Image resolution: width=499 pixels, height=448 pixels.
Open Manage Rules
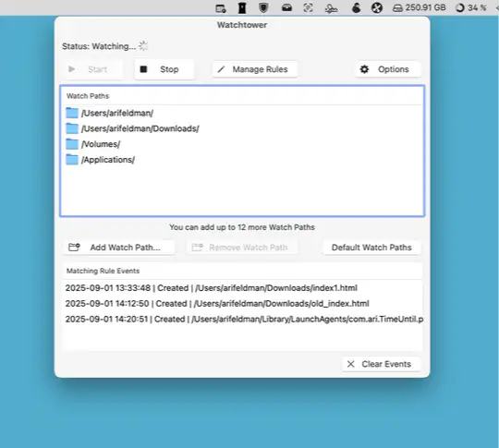[x=255, y=69]
